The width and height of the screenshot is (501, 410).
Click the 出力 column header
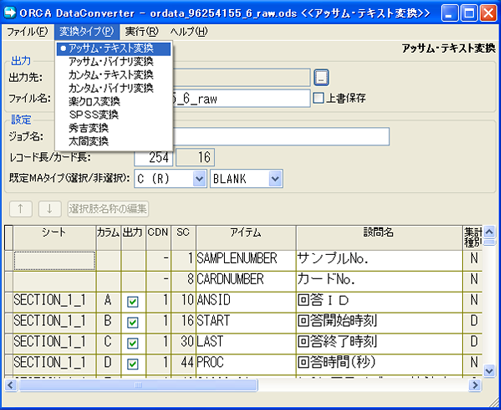click(x=133, y=238)
